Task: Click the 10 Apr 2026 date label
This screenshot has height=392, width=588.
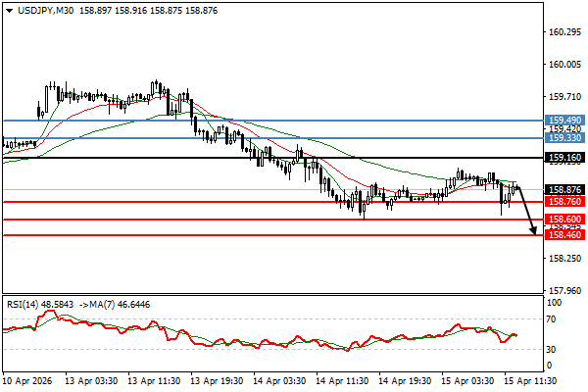Action: tap(27, 380)
